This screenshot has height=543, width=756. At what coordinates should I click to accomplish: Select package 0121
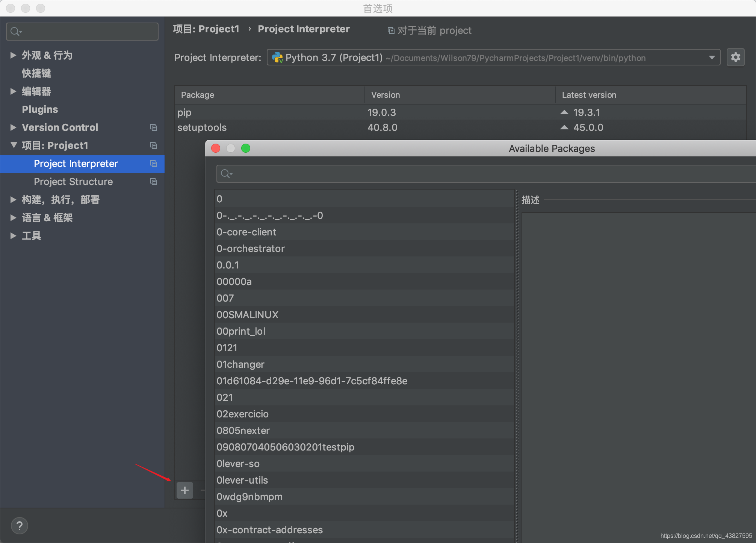364,347
